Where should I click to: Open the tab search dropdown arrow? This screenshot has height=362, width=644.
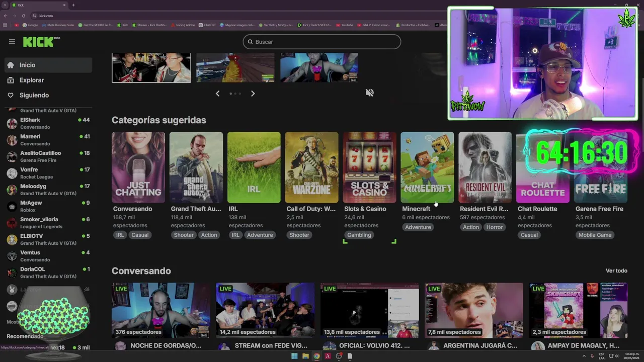(x=5, y=5)
